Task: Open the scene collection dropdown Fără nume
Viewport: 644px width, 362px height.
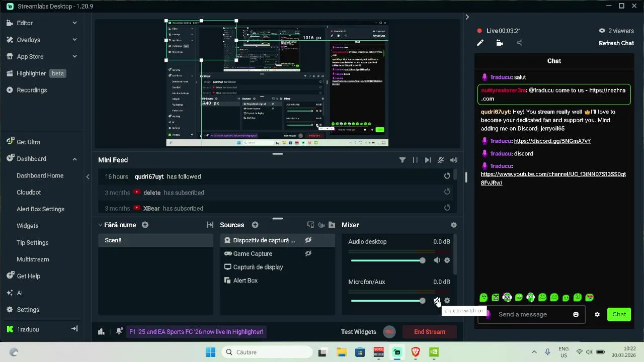Action: click(117, 225)
